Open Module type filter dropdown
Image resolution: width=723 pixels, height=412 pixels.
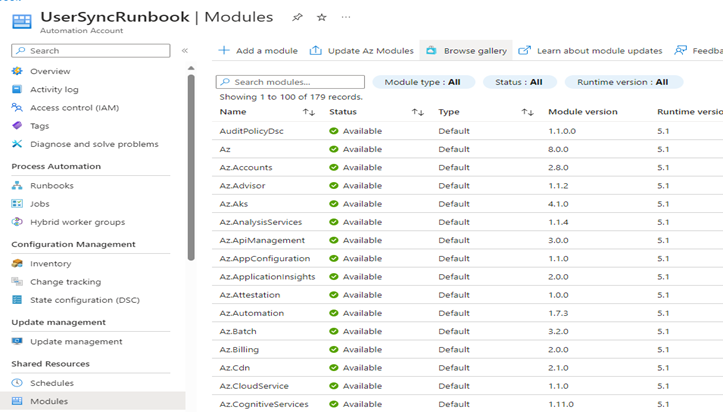[x=423, y=82]
